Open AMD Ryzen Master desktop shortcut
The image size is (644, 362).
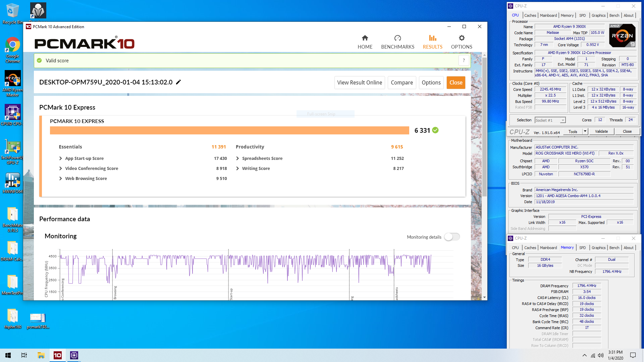pos(12,84)
